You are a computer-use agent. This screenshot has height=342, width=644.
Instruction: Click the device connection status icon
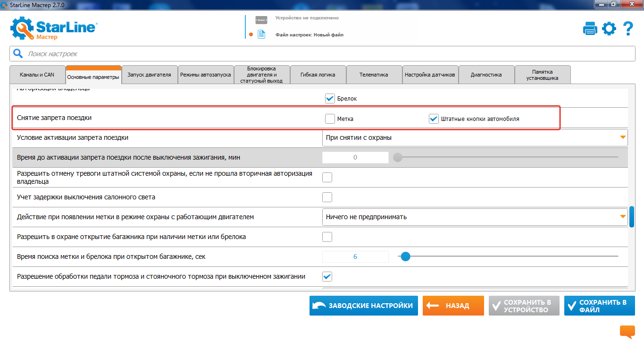(261, 19)
